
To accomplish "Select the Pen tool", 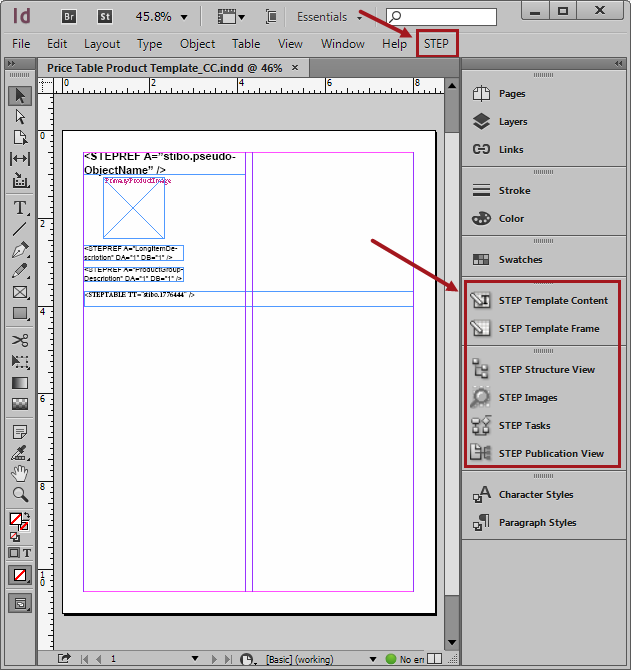I will pyautogui.click(x=20, y=250).
